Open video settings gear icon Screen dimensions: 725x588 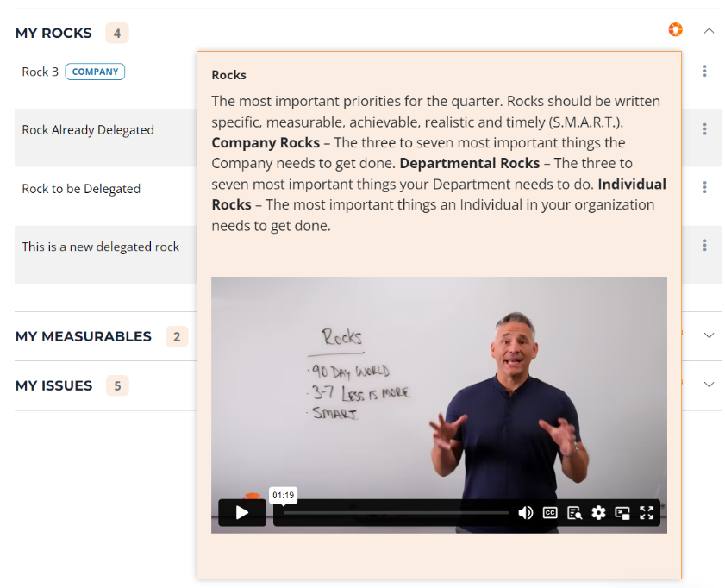point(598,513)
